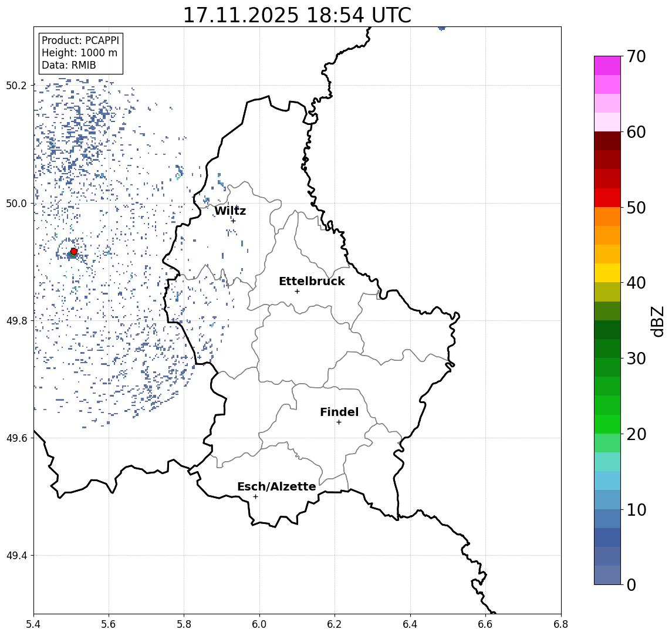Click the colorbar tick label '30'

[636, 358]
